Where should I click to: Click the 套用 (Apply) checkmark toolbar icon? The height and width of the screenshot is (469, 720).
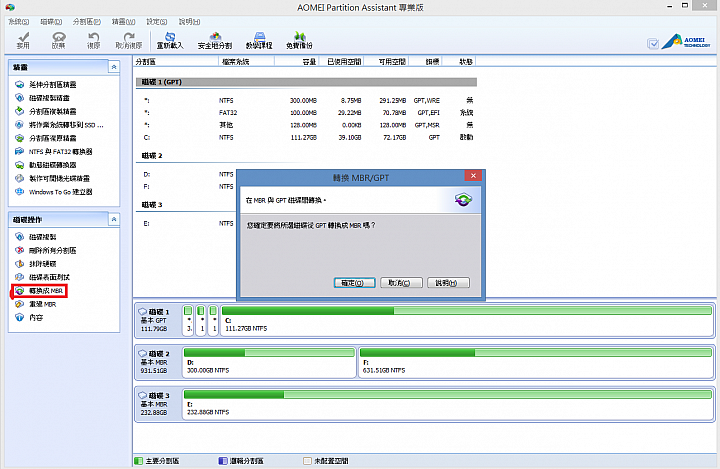pos(23,40)
